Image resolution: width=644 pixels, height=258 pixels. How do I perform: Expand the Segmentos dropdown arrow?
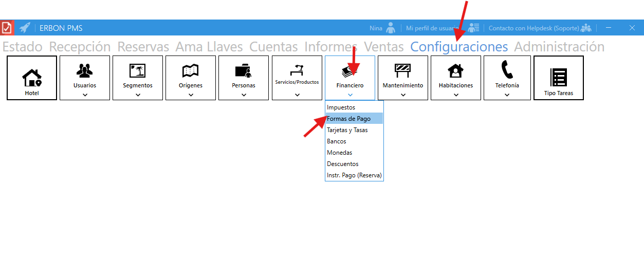click(x=138, y=95)
